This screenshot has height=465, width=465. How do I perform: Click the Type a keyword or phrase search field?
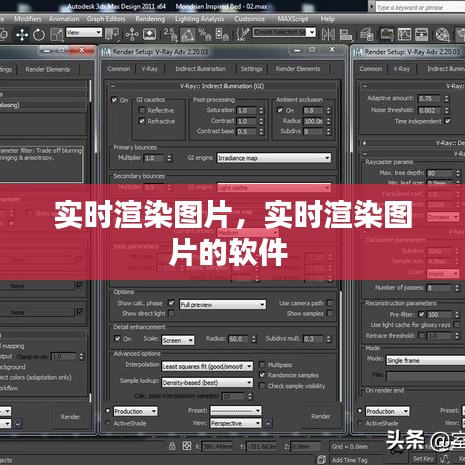(420, 7)
